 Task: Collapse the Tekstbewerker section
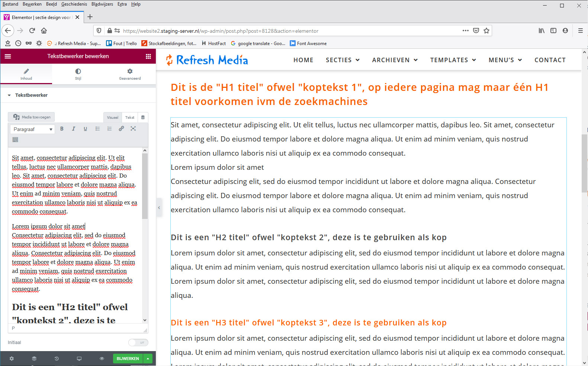9,95
